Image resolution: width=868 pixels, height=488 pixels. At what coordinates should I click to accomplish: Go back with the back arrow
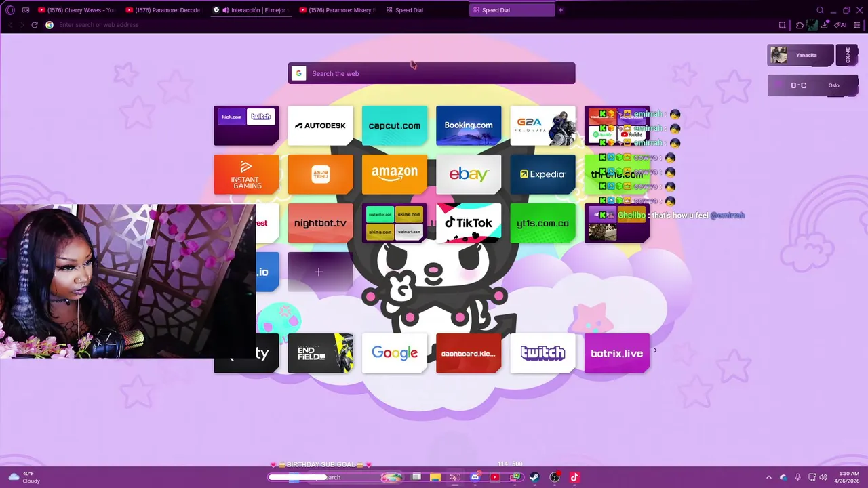coord(9,25)
